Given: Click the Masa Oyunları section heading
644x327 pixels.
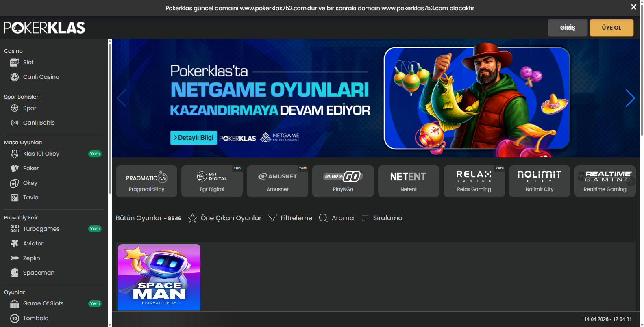Looking at the screenshot, I should (x=23, y=142).
